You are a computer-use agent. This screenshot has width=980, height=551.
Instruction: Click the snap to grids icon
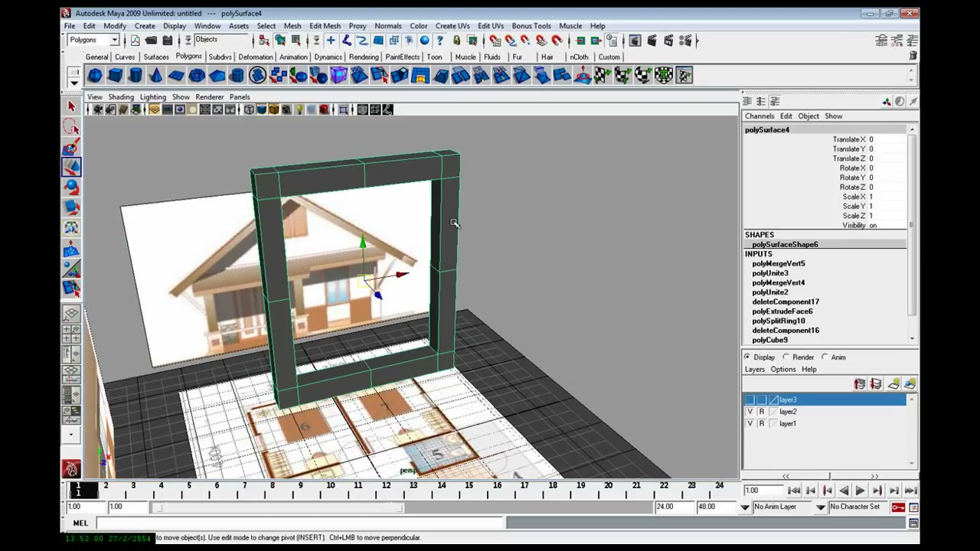(495, 41)
